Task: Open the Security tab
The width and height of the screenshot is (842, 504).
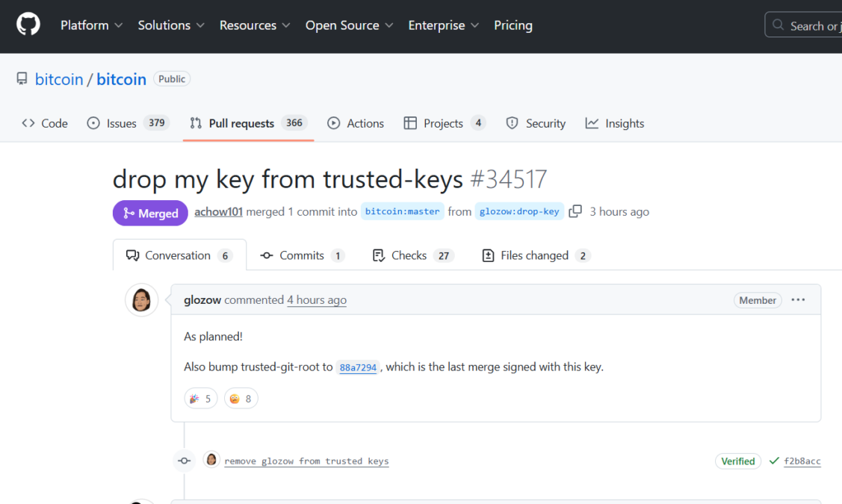Action: tap(536, 123)
